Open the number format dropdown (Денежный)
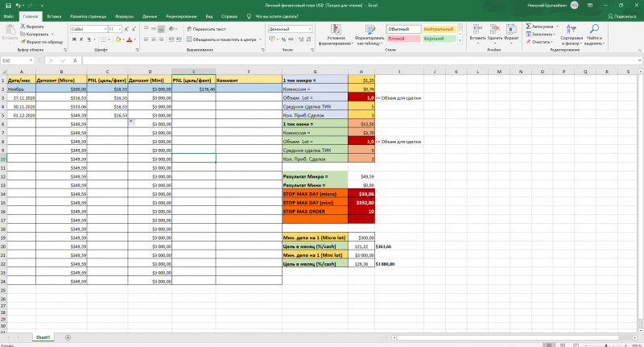 [310, 29]
